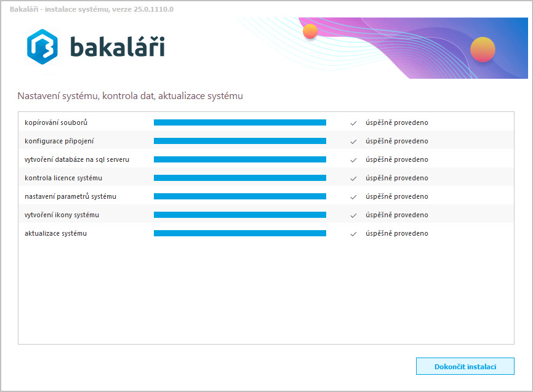This screenshot has height=392, width=533.
Task: Click the checkmark for vytvoření databáze row
Action: pos(353,160)
